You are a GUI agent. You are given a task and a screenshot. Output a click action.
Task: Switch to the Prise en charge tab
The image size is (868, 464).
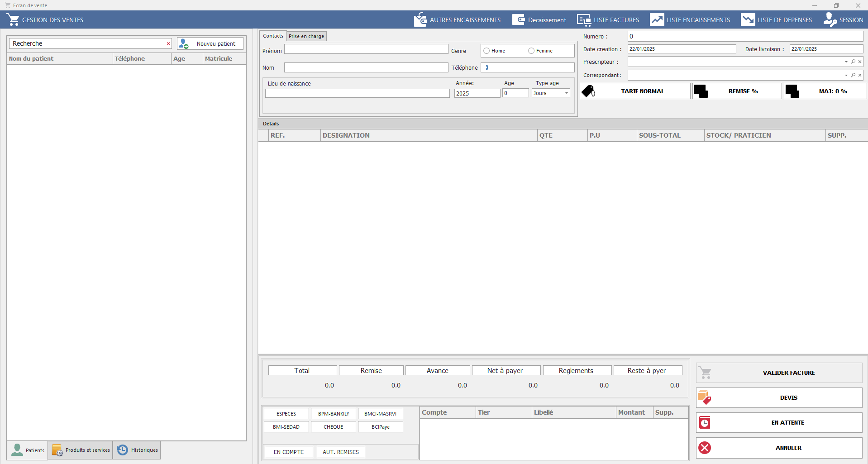(x=306, y=36)
